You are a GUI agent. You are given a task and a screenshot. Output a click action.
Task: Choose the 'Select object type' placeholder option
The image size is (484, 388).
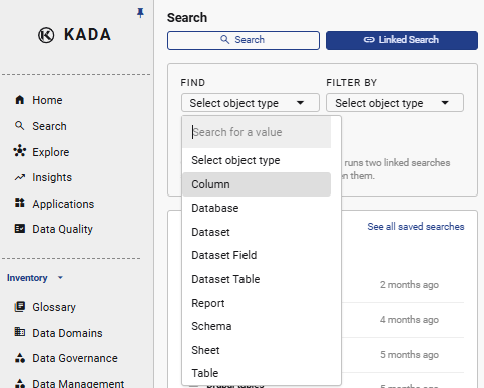tap(257, 160)
